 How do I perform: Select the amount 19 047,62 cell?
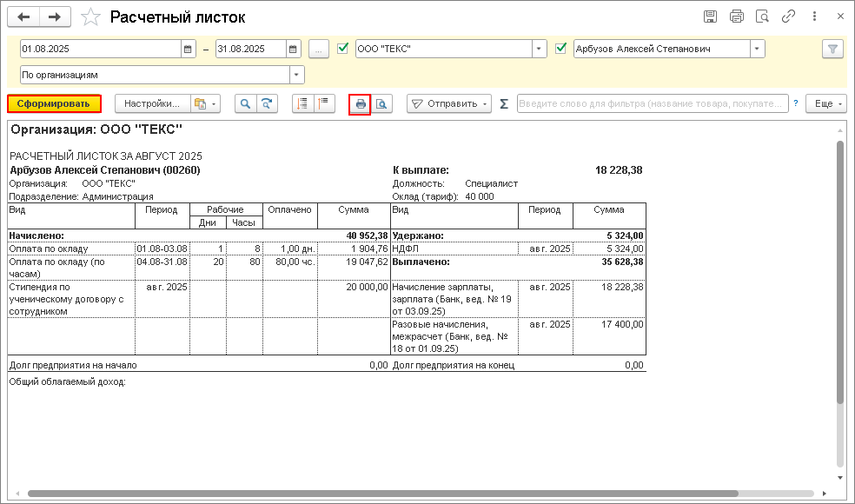point(354,268)
